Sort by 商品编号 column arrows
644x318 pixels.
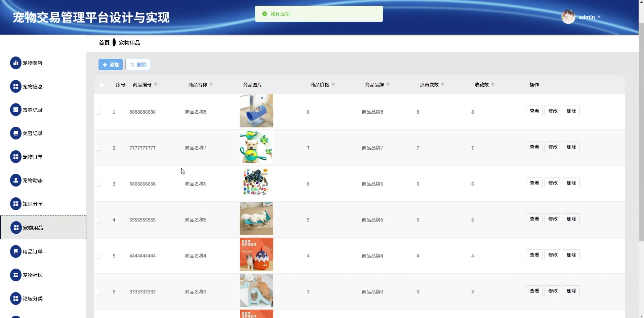[x=156, y=84]
